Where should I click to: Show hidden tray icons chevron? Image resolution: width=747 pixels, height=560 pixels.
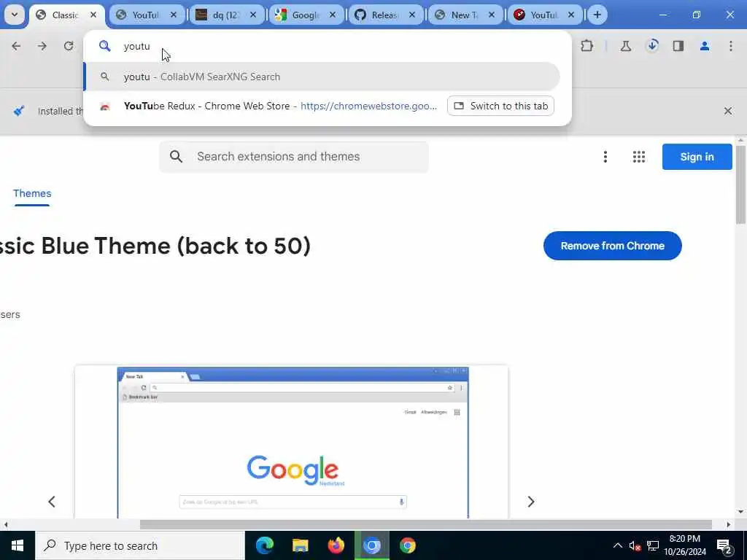click(617, 545)
